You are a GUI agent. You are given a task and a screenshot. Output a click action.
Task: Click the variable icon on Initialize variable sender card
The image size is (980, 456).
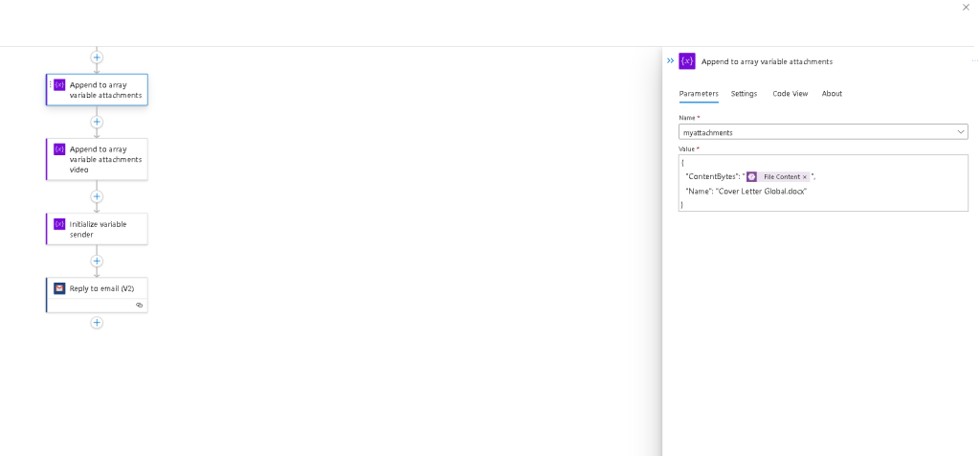click(x=59, y=224)
